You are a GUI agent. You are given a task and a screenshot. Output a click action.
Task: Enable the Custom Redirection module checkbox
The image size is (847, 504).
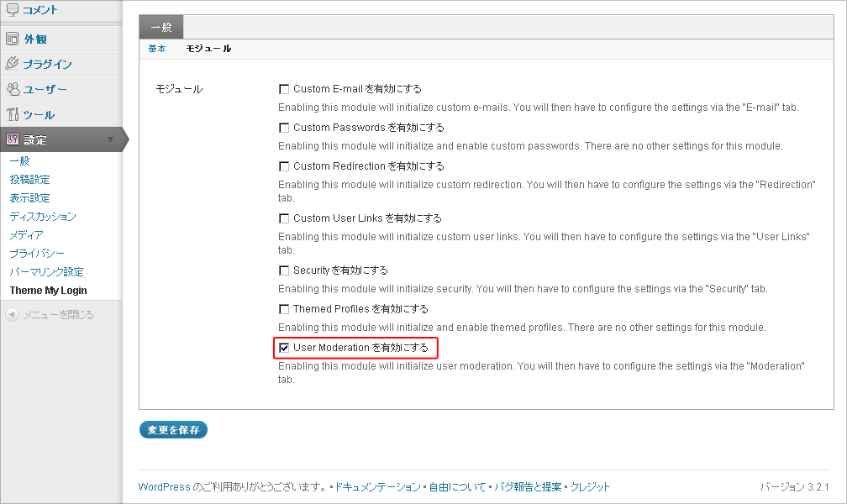[284, 166]
